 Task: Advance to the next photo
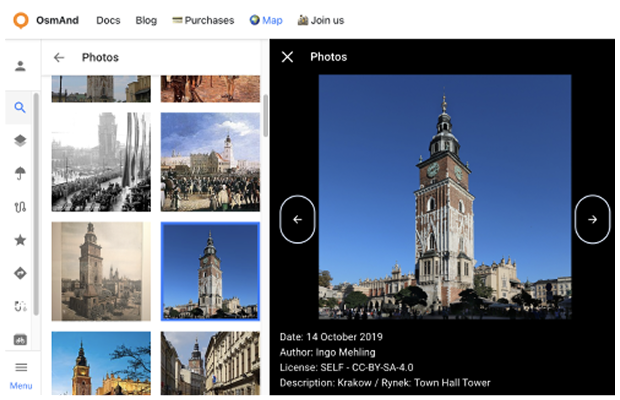pyautogui.click(x=592, y=219)
